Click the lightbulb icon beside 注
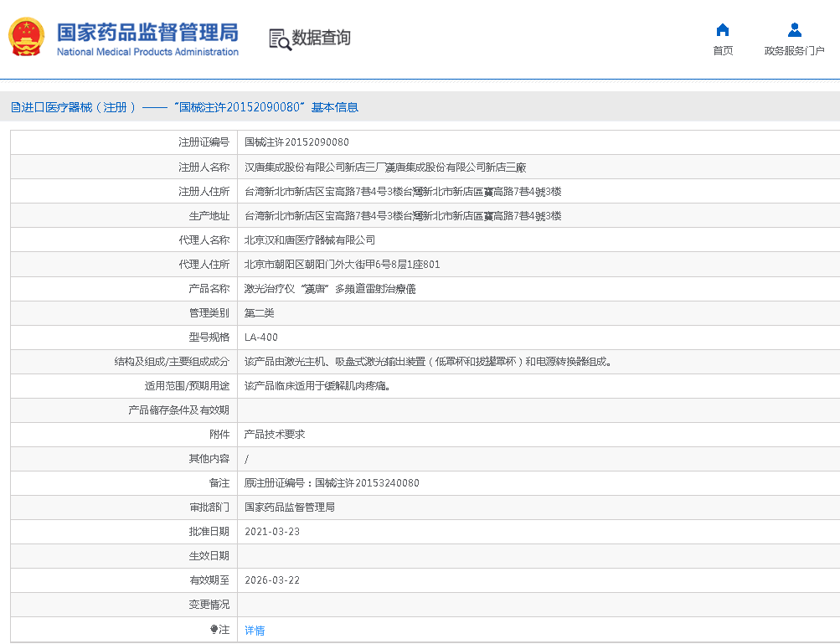 point(214,629)
